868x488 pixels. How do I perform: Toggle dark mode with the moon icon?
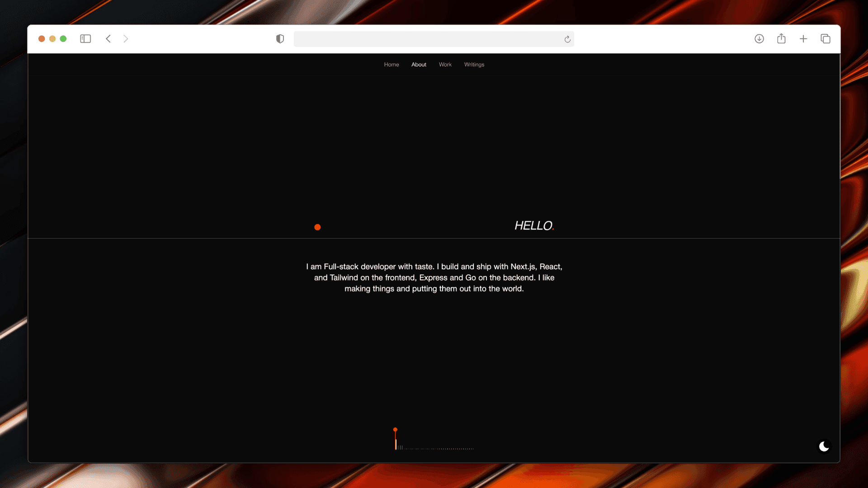tap(824, 446)
